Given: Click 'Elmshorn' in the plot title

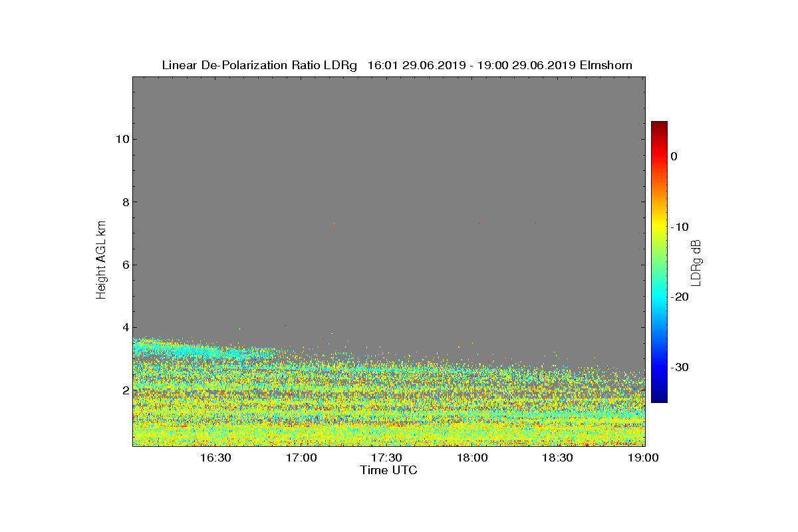Looking at the screenshot, I should click(x=606, y=65).
